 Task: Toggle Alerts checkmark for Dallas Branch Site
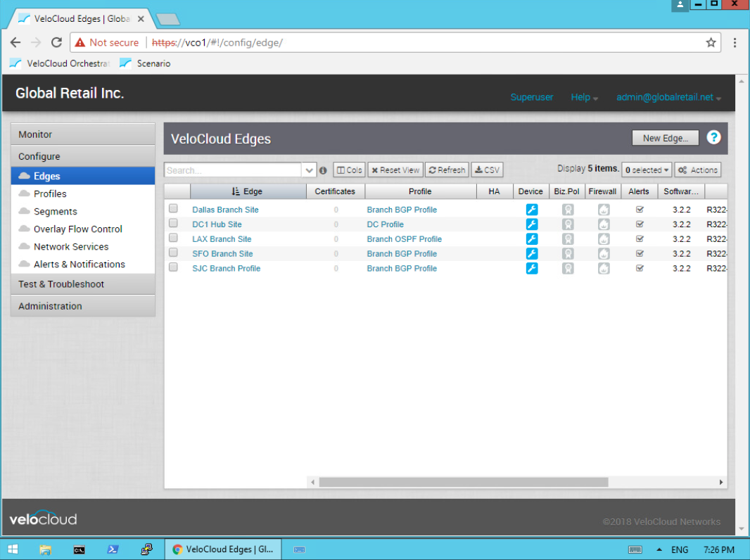pos(640,210)
